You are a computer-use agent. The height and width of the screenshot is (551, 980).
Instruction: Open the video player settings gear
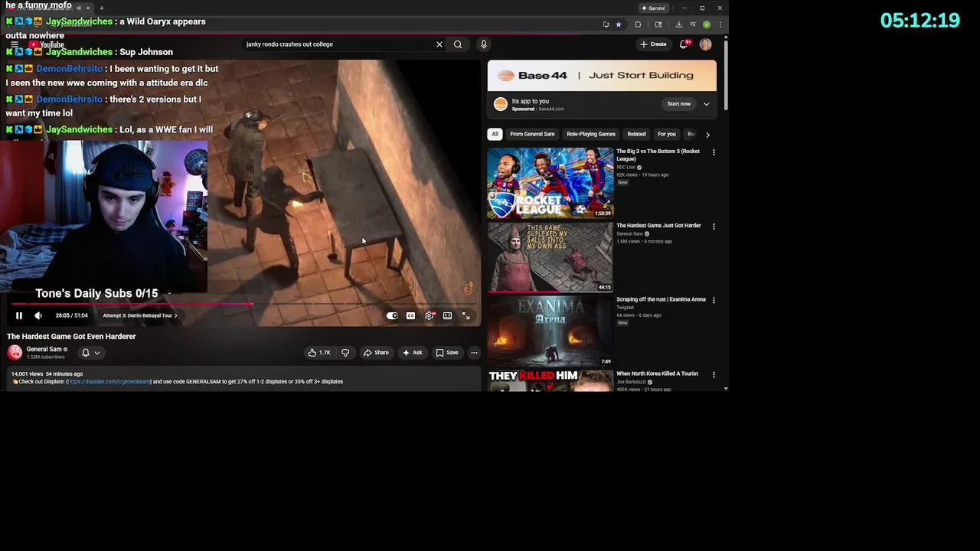point(430,315)
